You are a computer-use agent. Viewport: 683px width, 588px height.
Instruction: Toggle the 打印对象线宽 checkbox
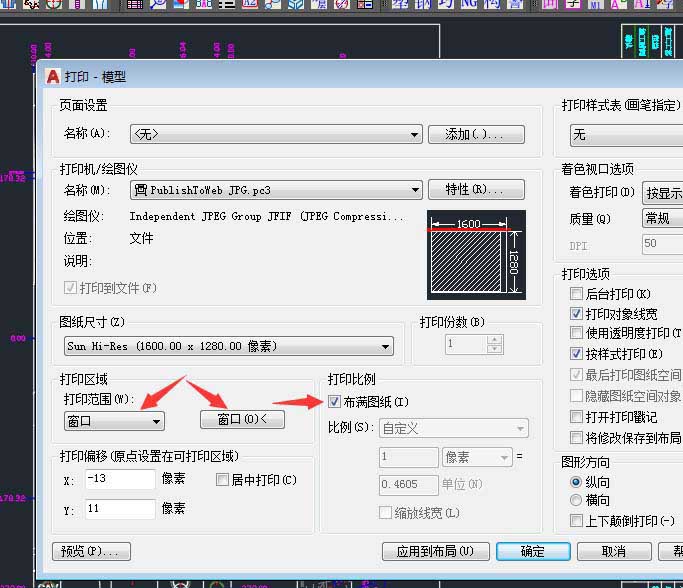click(x=576, y=314)
